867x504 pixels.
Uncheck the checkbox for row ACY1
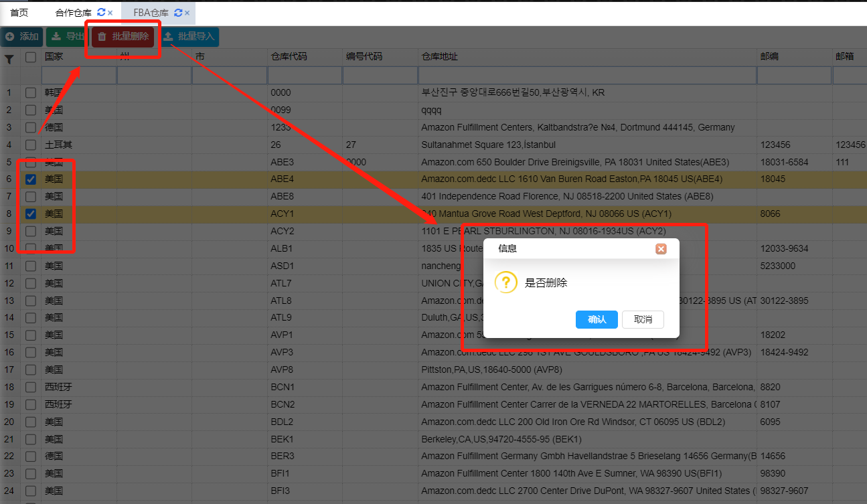point(31,214)
